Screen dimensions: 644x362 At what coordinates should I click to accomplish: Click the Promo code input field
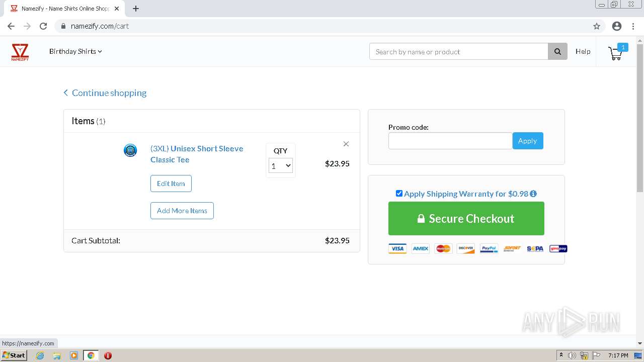pyautogui.click(x=450, y=141)
